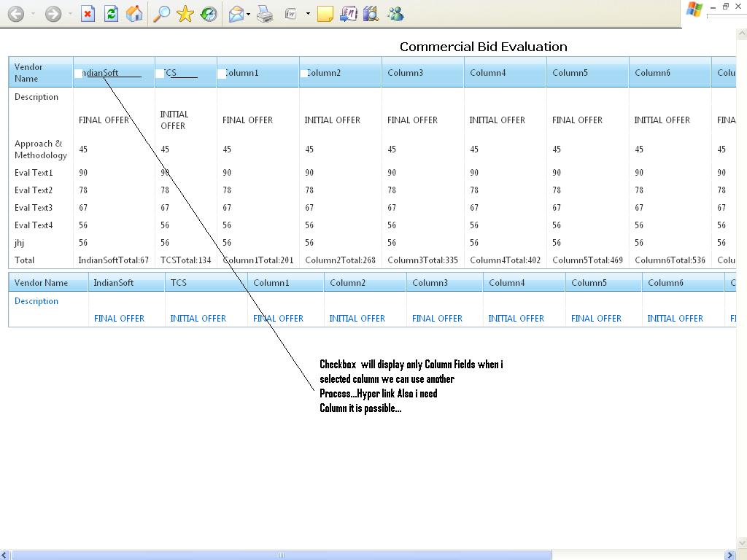Click INITIAL OFFER under Column6 in lower table
The width and height of the screenshot is (747, 560).
click(675, 319)
